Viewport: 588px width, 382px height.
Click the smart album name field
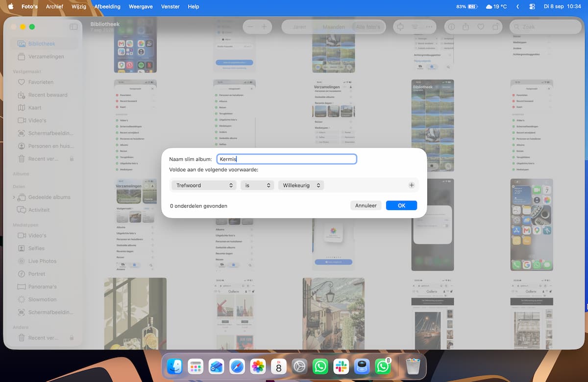[287, 159]
